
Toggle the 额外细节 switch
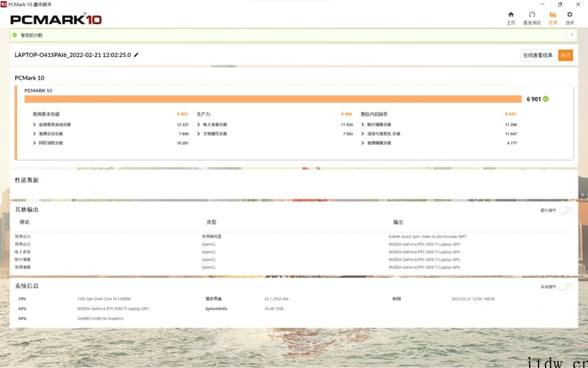[x=566, y=210]
